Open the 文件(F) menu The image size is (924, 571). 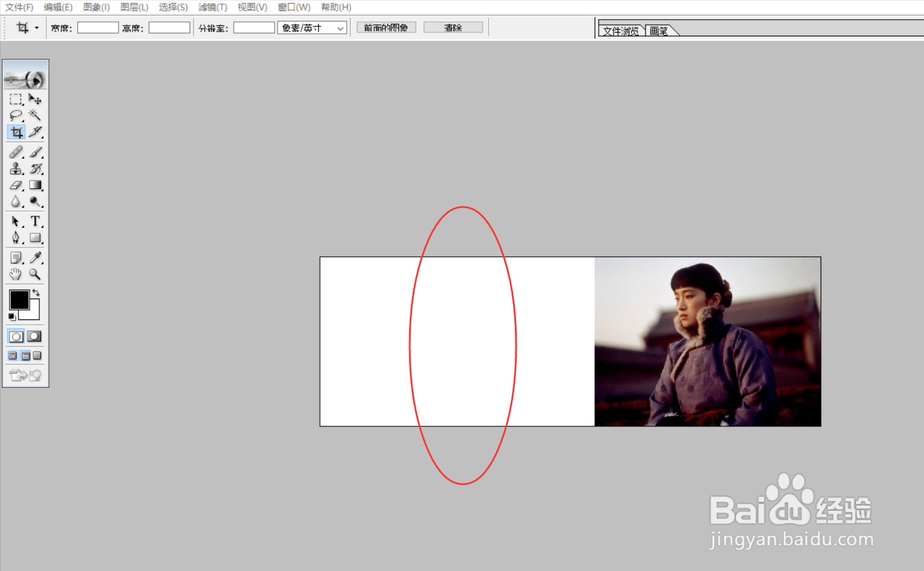click(x=19, y=7)
